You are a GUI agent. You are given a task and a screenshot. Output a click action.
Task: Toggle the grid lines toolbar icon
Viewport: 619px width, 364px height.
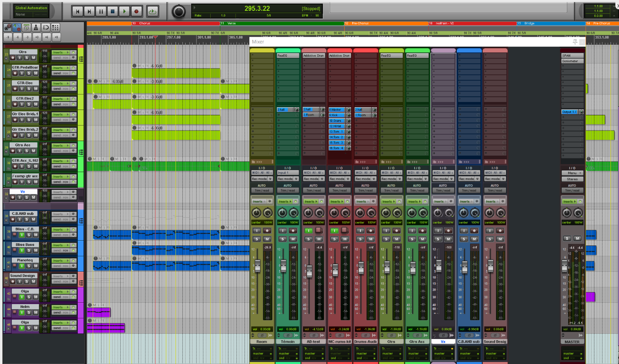coord(55,27)
